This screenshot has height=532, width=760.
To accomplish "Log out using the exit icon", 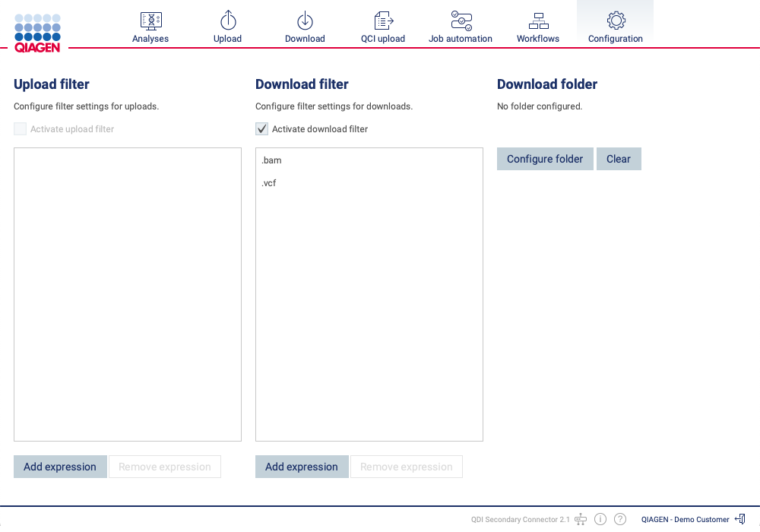I will (x=740, y=519).
